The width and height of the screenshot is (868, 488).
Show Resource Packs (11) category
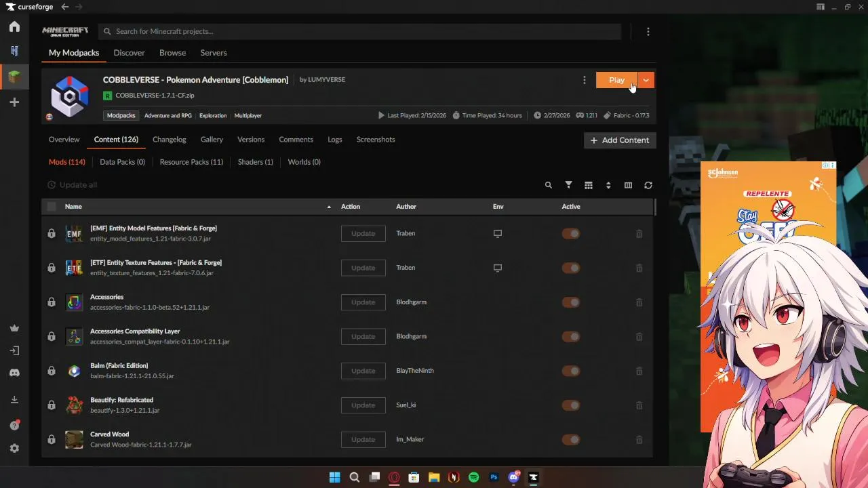coord(191,162)
